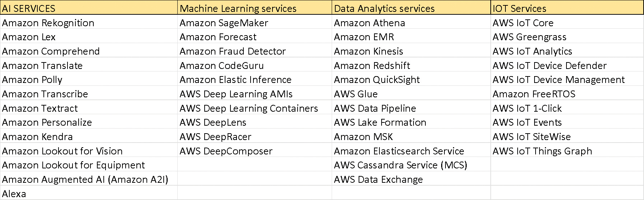The width and height of the screenshot is (644, 200).
Task: Select the Alexa cell
Action: point(14,194)
